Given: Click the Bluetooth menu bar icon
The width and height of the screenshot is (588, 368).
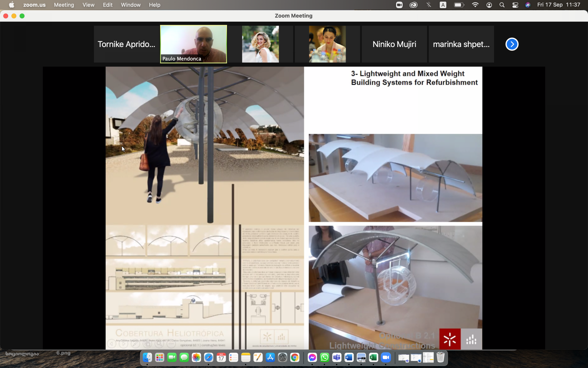Looking at the screenshot, I should pyautogui.click(x=429, y=5).
